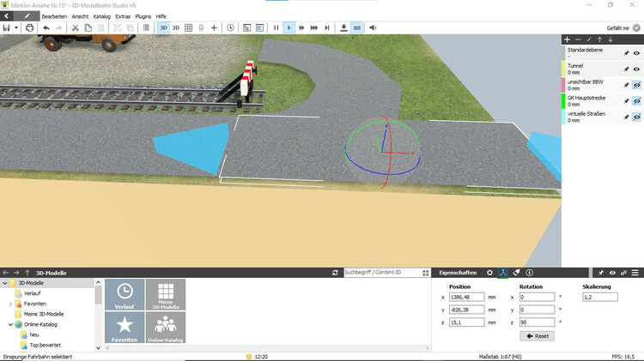Toggle the track layer bar icon
This screenshot has width=644, height=361.
(357, 28)
